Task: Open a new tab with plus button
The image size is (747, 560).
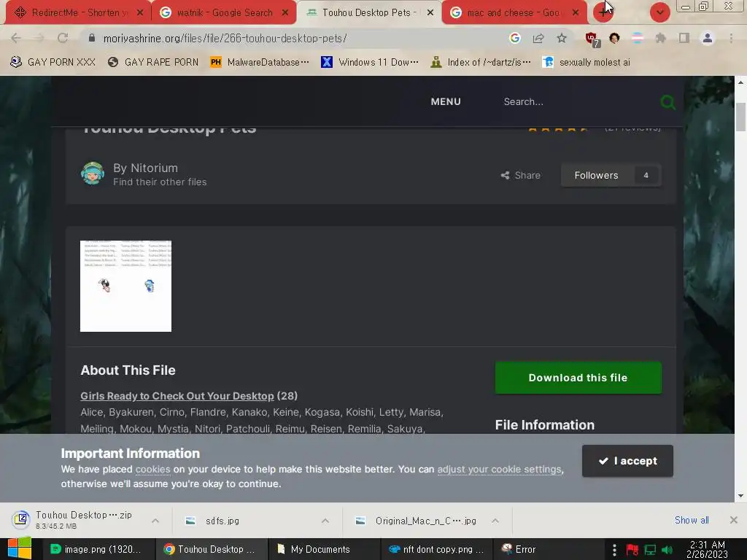Action: pyautogui.click(x=603, y=12)
